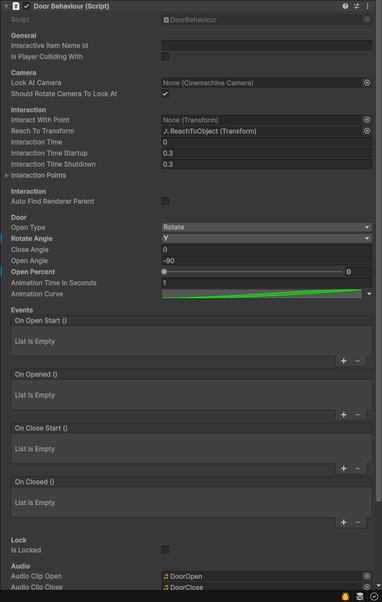Open object picker for Interact With Point
382x602 pixels.
click(367, 120)
